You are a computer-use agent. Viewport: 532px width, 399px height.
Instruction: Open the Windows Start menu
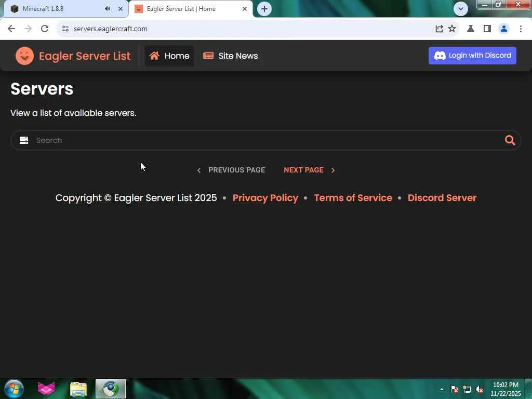click(14, 389)
